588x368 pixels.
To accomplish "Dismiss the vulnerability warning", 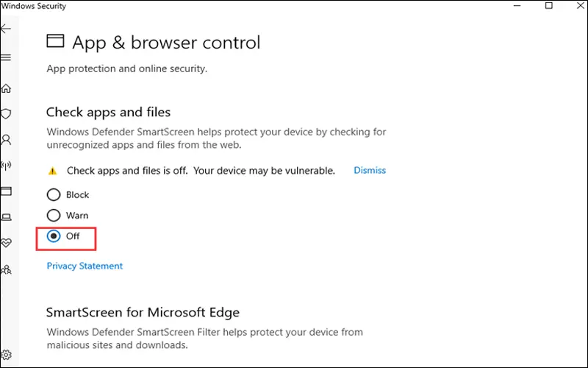I will (370, 170).
